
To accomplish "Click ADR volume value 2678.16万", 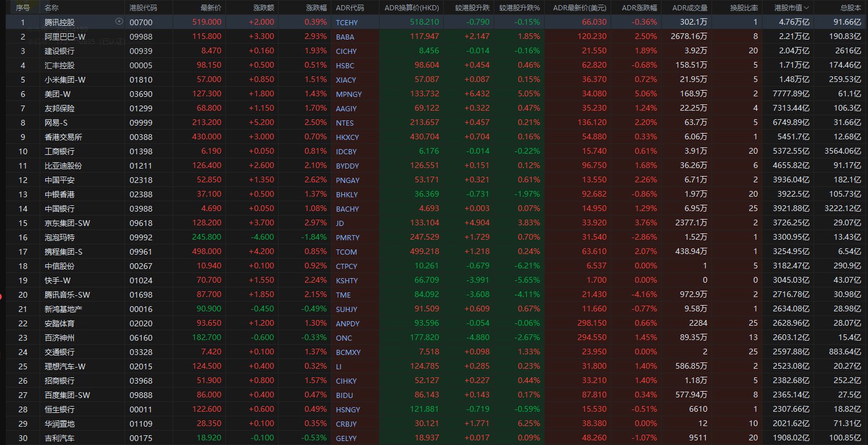I will pos(688,37).
